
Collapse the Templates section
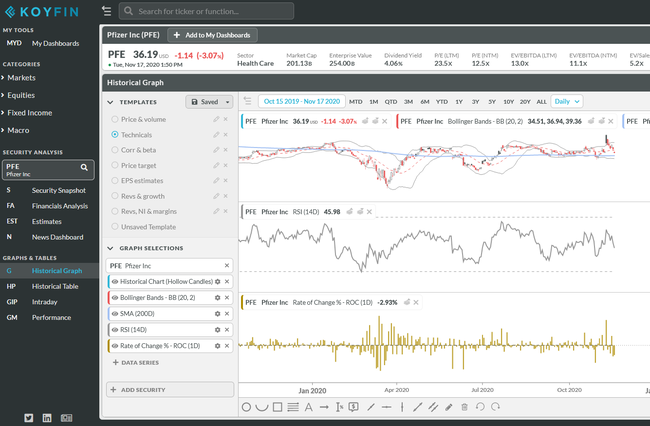(110, 102)
